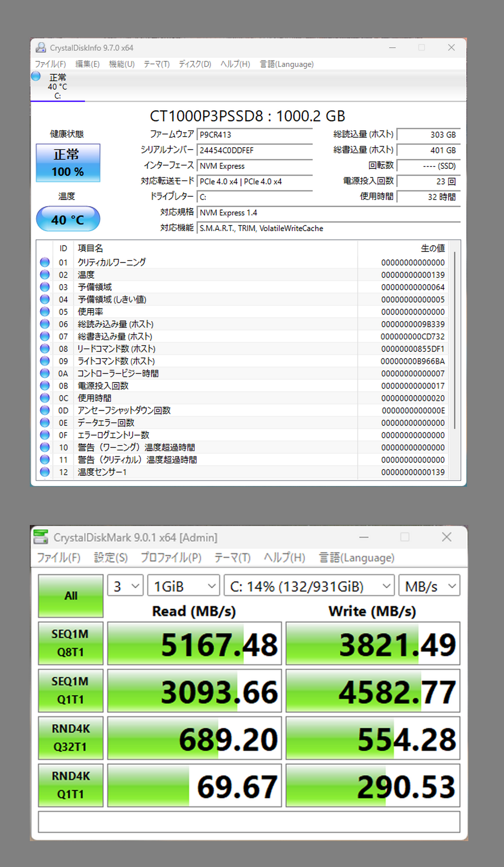Click status orb of ID 0A コントローラービジー時間 row
Viewport: 504px width, 867px height.
45,373
